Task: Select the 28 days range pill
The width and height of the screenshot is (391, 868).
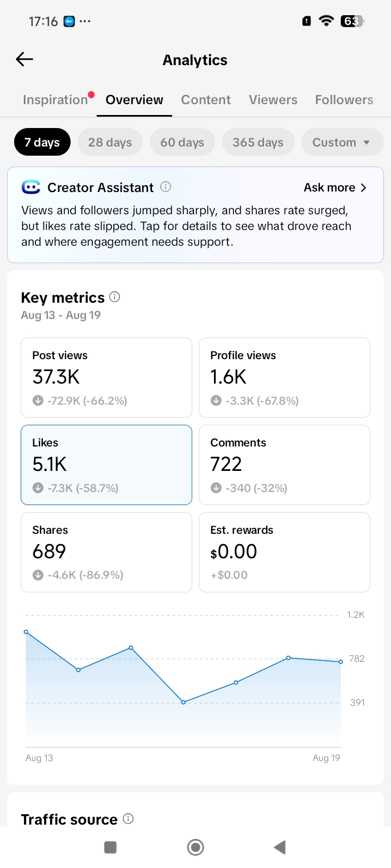Action: click(110, 142)
